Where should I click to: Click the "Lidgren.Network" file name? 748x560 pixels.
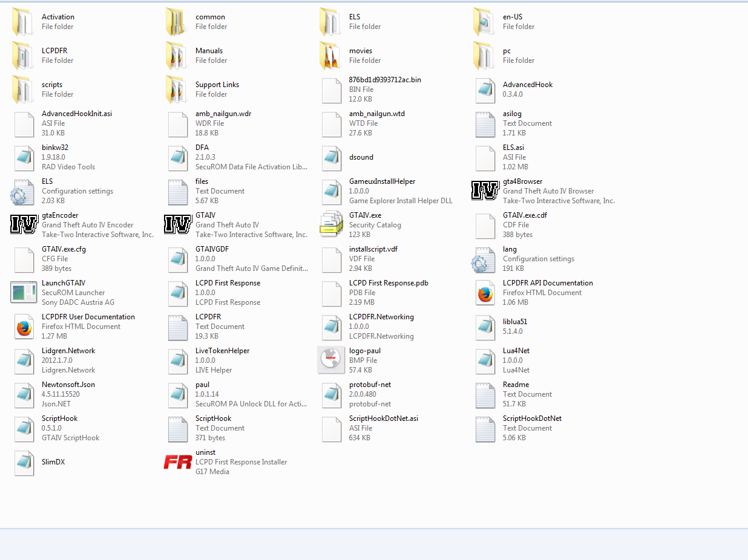(x=68, y=351)
